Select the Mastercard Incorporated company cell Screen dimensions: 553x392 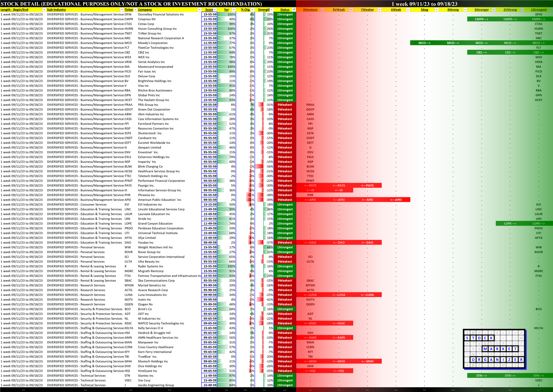pyautogui.click(x=155, y=67)
